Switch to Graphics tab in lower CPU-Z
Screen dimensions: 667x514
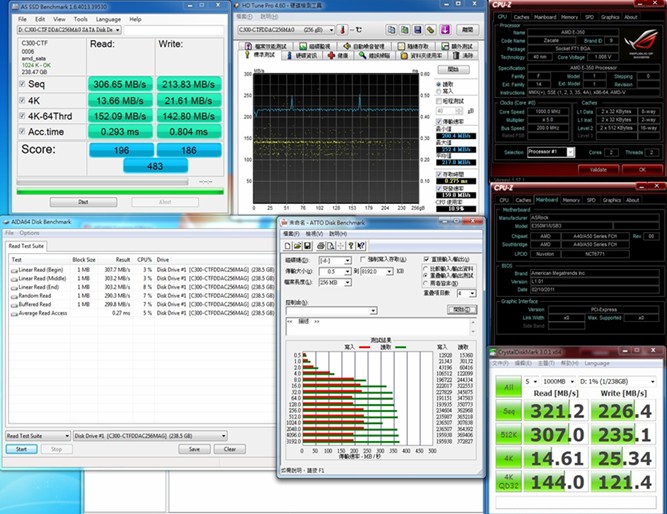pyautogui.click(x=612, y=200)
